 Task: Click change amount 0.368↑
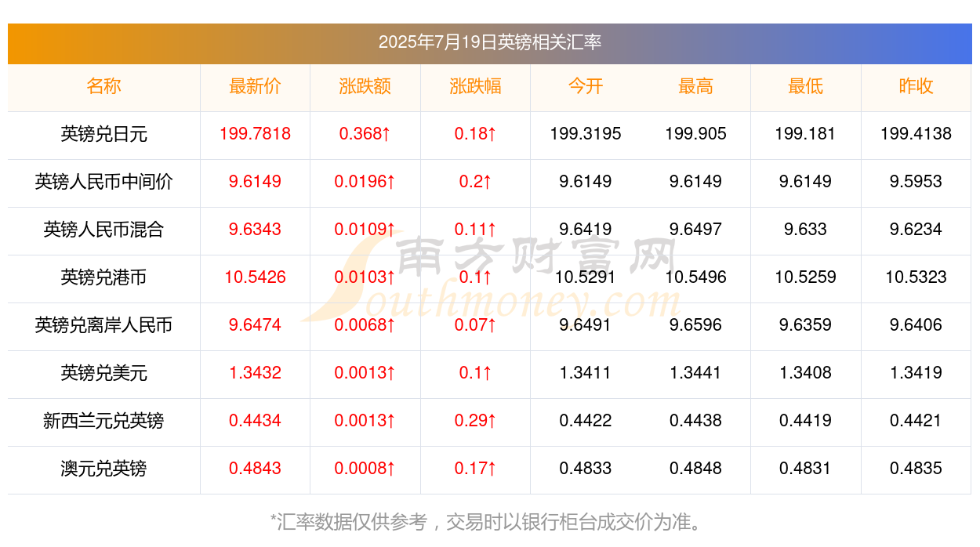pos(365,134)
